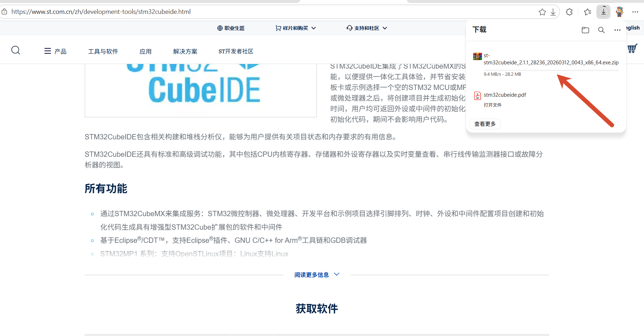The image size is (644, 336).
Task: Select 解决方案 in the navigation
Action: click(185, 52)
